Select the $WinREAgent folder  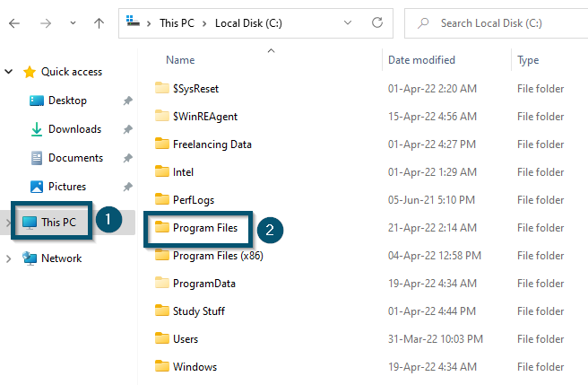[x=205, y=117]
